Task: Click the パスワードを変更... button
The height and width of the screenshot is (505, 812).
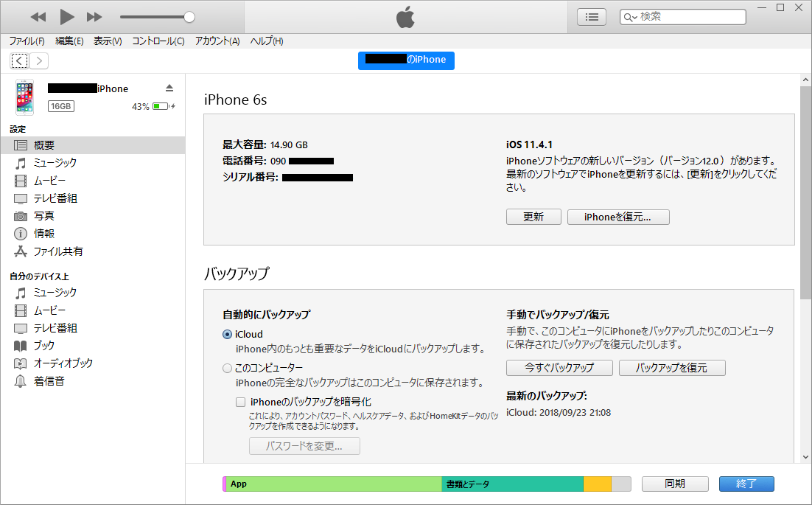Action: tap(304, 446)
